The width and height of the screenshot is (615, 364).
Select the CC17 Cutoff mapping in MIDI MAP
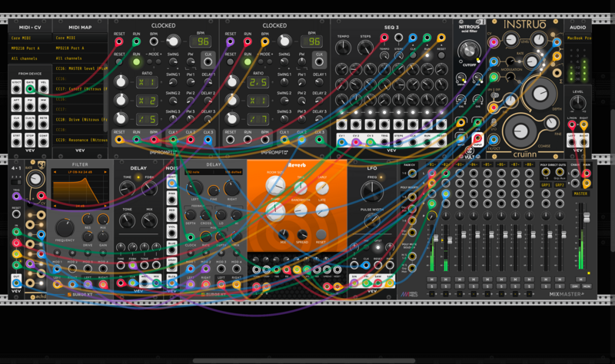(80, 88)
